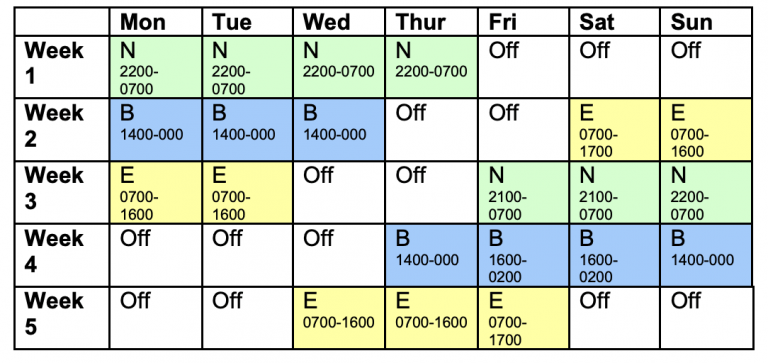The width and height of the screenshot is (768, 363).
Task: Click Week 4 Sunday B 1400-000 cell
Action: (x=706, y=255)
